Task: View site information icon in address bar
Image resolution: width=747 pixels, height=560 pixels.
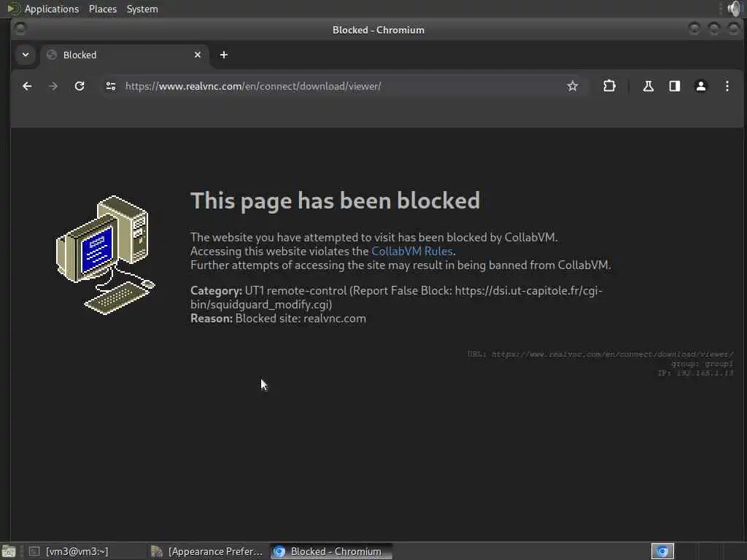Action: point(111,86)
